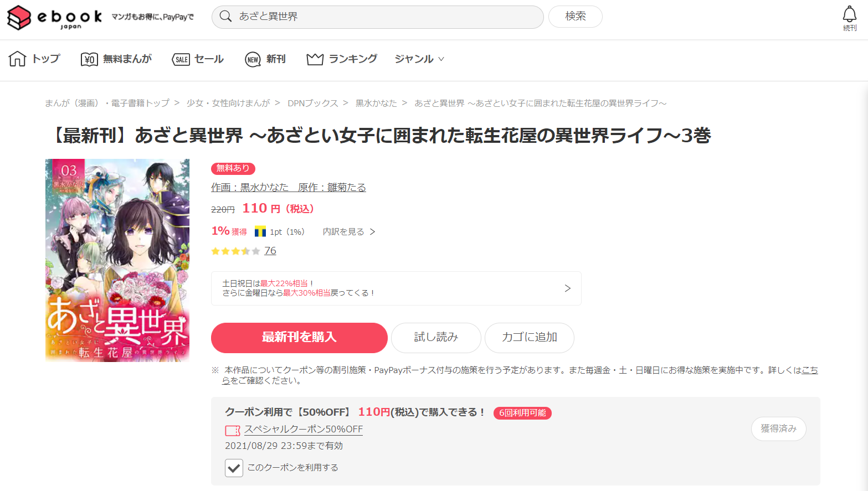Click 最新刊を購入 button
The width and height of the screenshot is (868, 491).
click(299, 338)
